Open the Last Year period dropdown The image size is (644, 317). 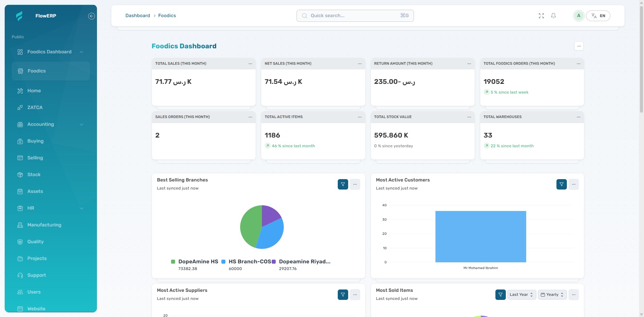521,295
